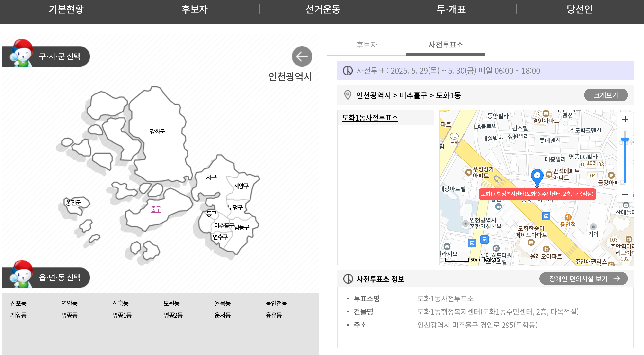Viewport: 644px width, 355px height.
Task: Select 옹진군 on the map
Action: click(73, 203)
